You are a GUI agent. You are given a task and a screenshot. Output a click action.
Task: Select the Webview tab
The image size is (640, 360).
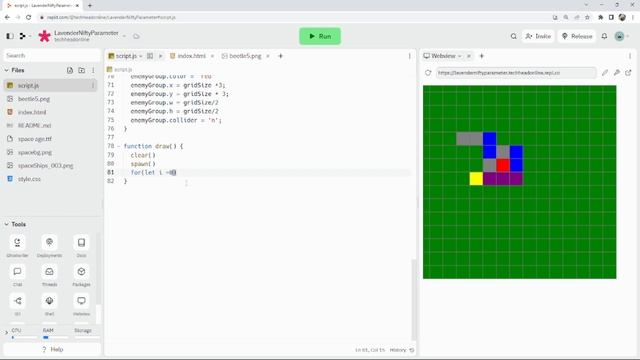[x=440, y=56]
